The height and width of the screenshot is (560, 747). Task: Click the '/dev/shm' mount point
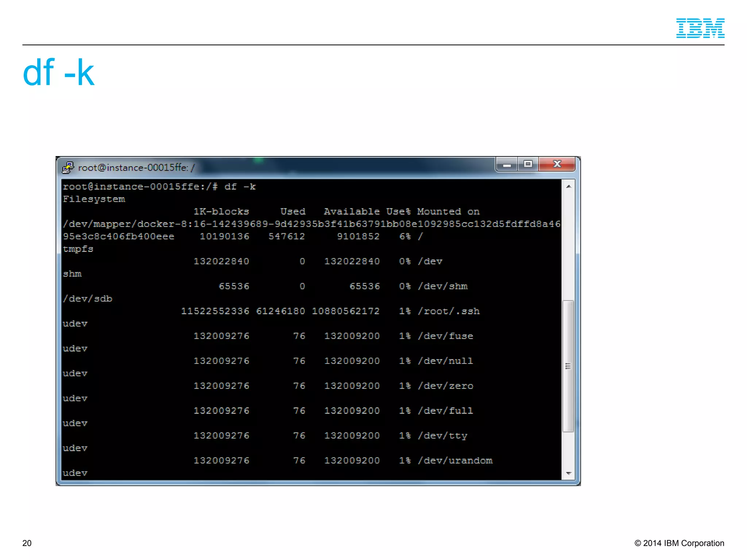tap(443, 286)
